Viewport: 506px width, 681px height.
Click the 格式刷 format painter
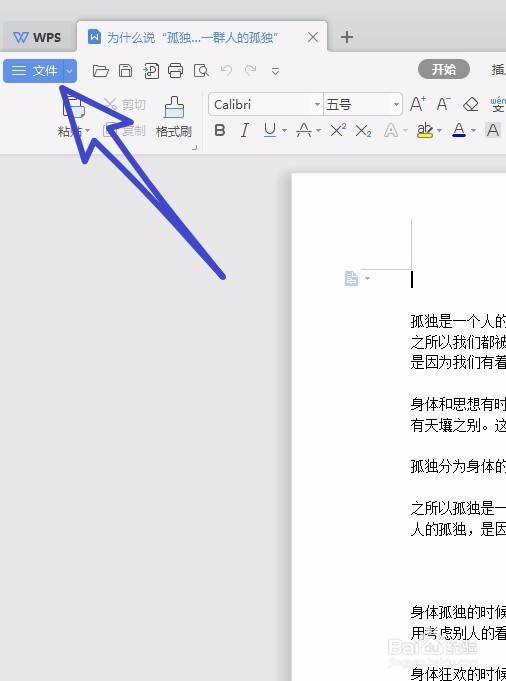coord(174,117)
